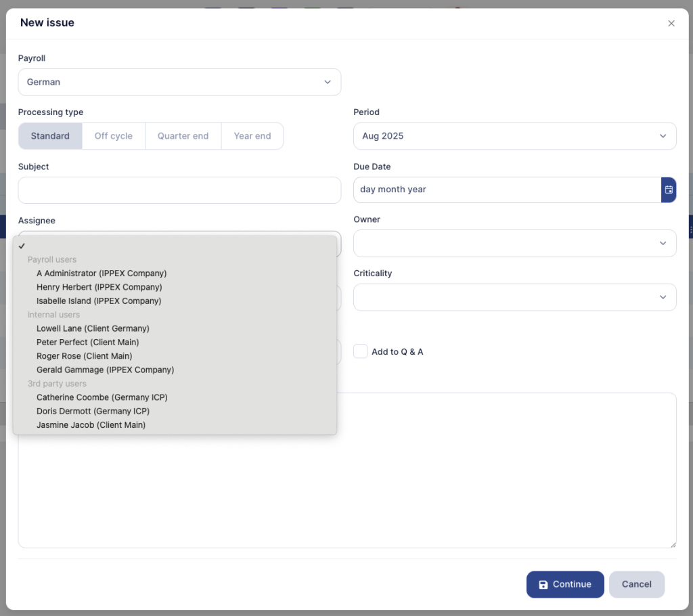Select Standard processing type

pos(50,136)
